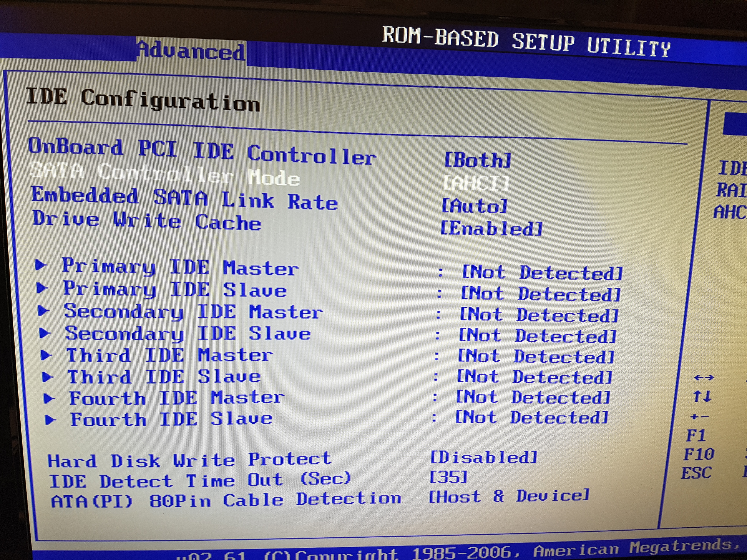Change the [AHCI] SATA mode value
The image size is (747, 560).
click(476, 183)
